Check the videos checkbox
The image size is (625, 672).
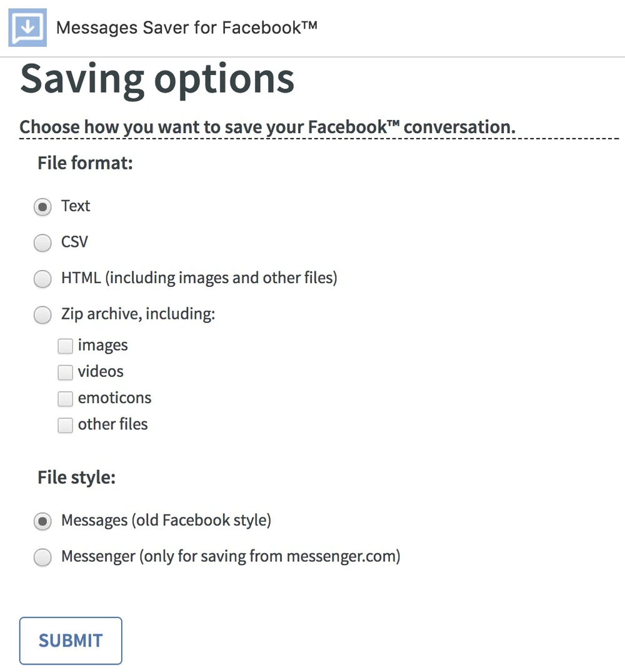66,373
